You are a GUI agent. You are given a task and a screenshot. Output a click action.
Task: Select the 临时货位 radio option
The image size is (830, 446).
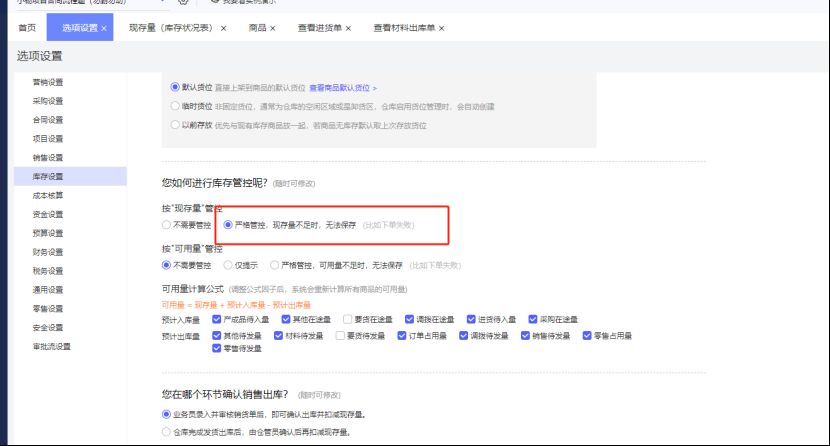(x=176, y=106)
